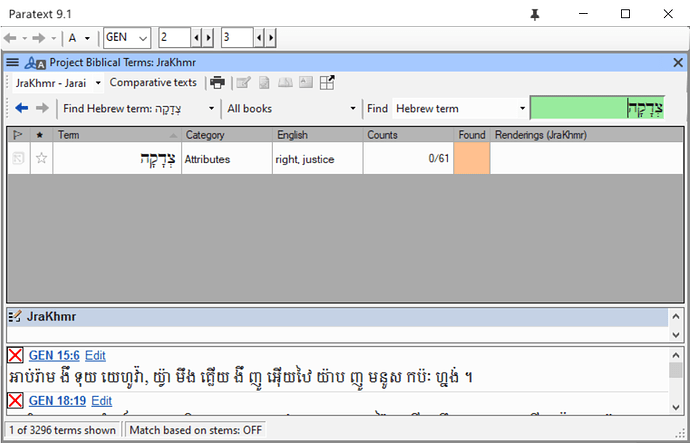Click the open book dictionary icon
Viewport: 690px width, 443px height.
click(x=285, y=83)
